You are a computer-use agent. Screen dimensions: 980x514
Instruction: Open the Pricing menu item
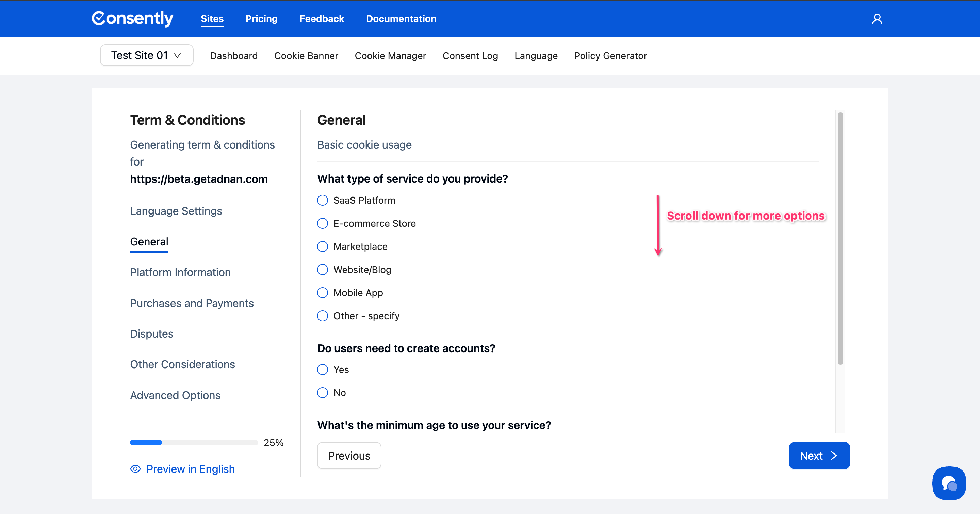point(261,19)
